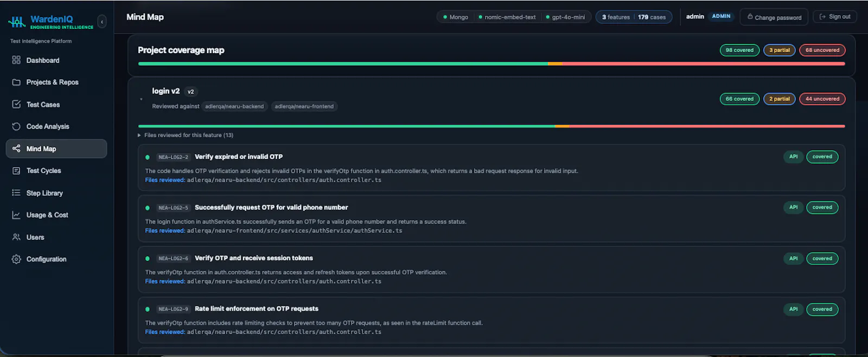Click API badge on Rate limit enforcement
The image size is (868, 357).
793,309
